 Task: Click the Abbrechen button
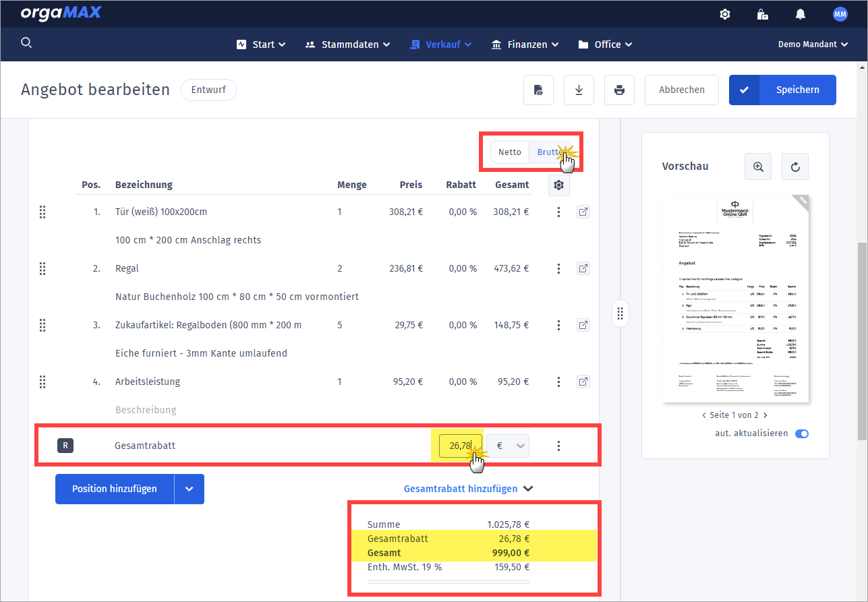[682, 90]
